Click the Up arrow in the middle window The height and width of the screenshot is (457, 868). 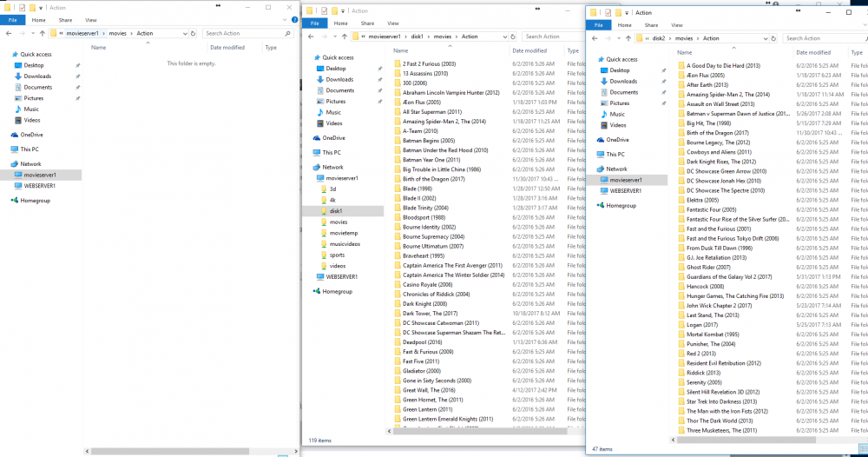click(345, 36)
